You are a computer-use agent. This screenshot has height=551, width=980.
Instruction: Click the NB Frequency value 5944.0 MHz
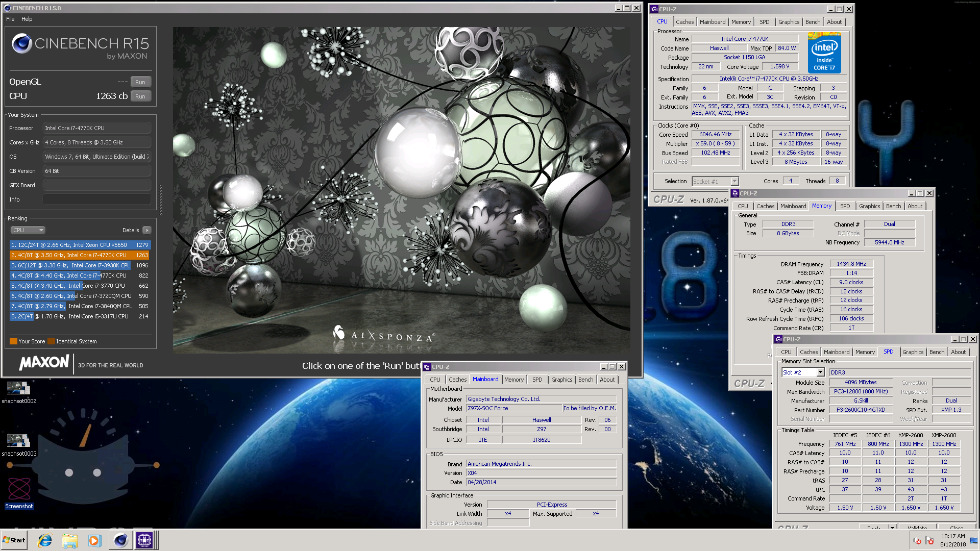coord(890,242)
